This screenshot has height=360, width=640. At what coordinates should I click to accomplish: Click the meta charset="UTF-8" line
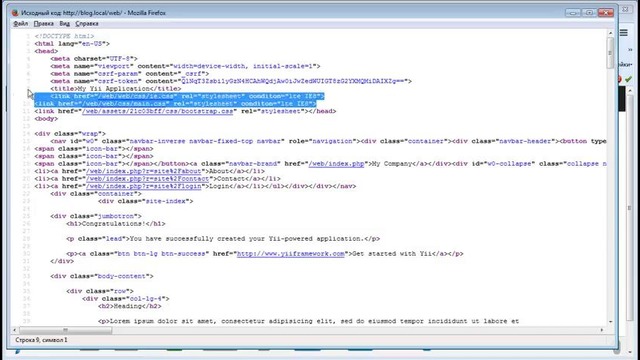(x=94, y=59)
